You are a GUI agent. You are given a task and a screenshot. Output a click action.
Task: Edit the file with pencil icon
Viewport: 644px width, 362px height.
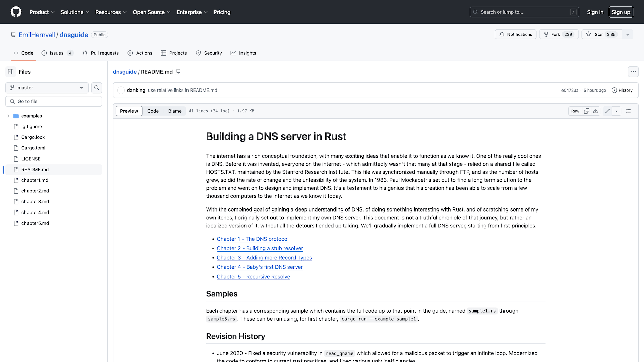click(x=607, y=111)
